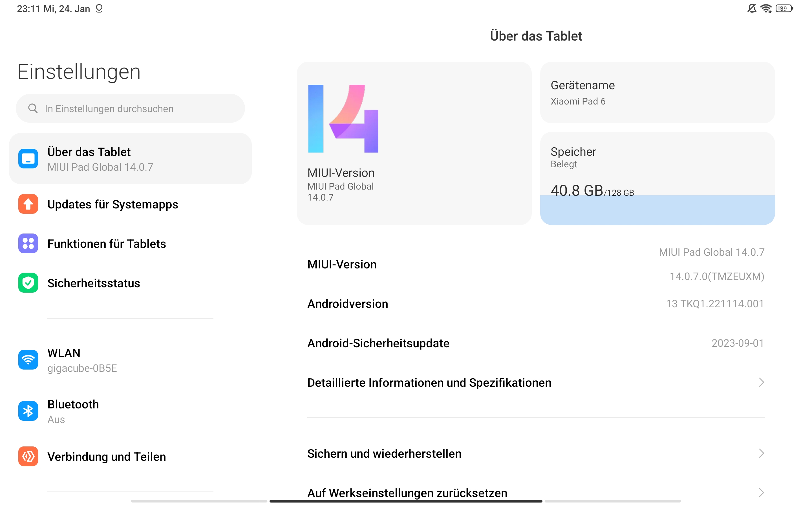Open Verbindung und Teilen icon

(x=28, y=456)
